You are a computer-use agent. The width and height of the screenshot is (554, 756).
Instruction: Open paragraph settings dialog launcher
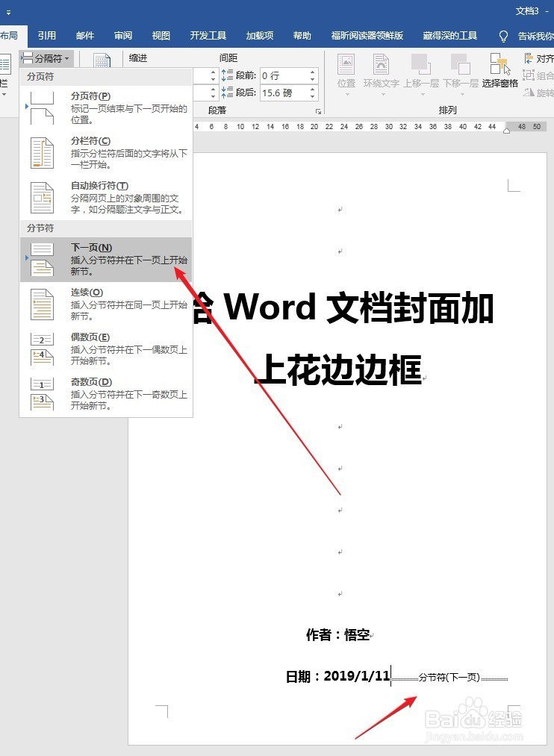(x=318, y=111)
